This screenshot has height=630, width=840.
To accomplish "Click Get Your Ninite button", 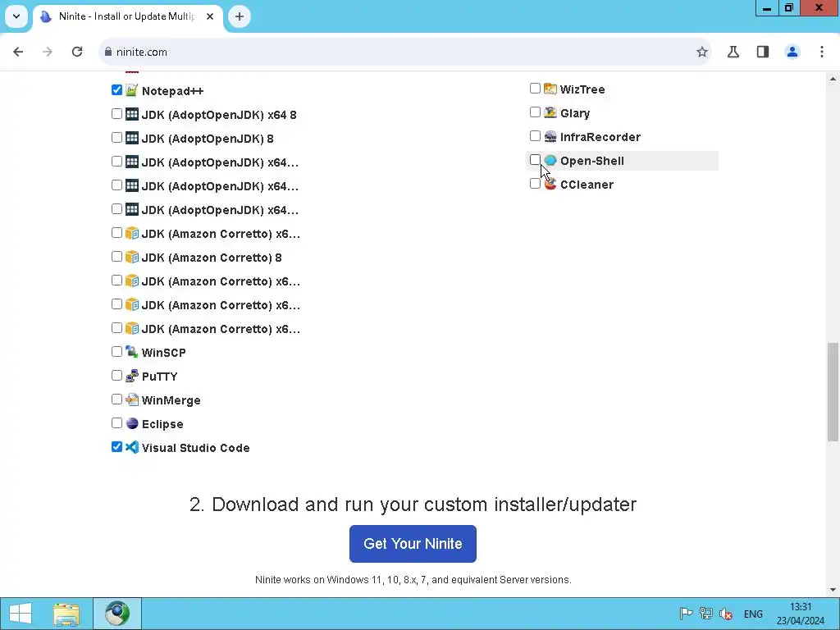I will [413, 544].
